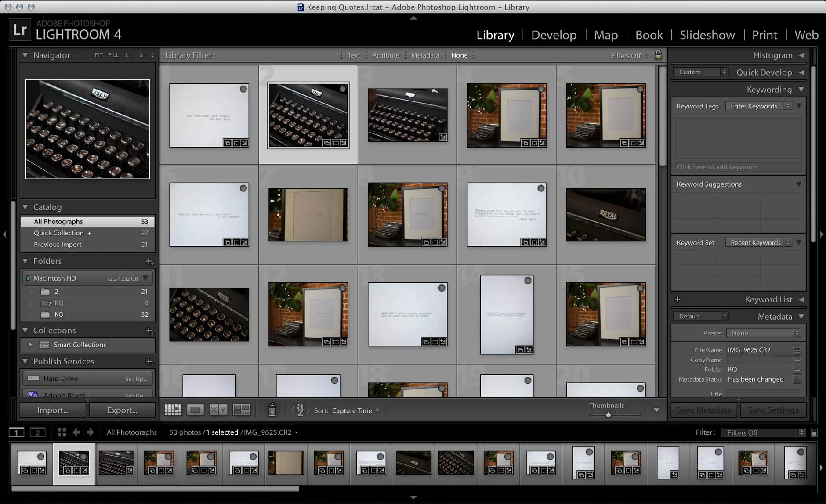
Task: Toggle Quick Collection marker on grid photo 4
Action: (541, 89)
